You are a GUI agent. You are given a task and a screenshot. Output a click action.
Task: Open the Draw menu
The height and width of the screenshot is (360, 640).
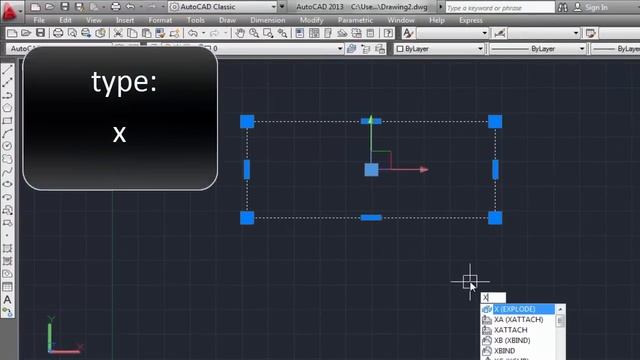click(x=227, y=20)
